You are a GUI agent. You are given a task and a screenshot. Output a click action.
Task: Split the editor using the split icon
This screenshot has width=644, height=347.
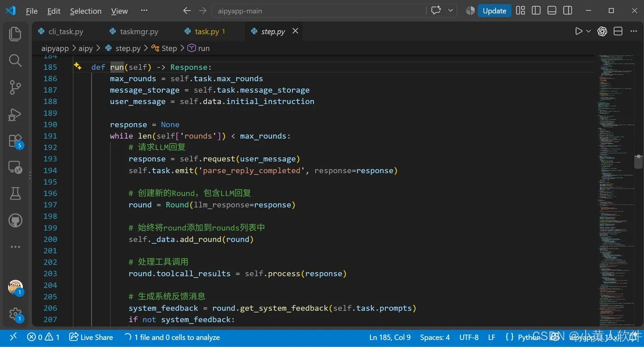pyautogui.click(x=618, y=31)
